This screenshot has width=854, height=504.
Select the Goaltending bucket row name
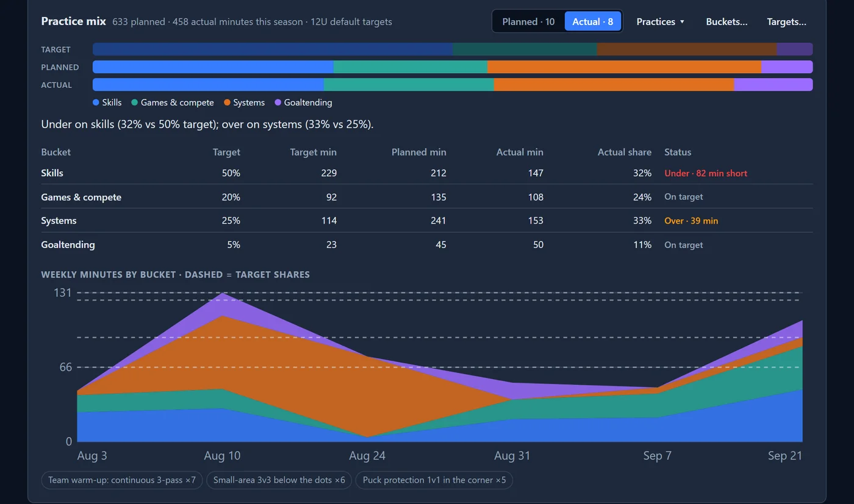point(68,244)
